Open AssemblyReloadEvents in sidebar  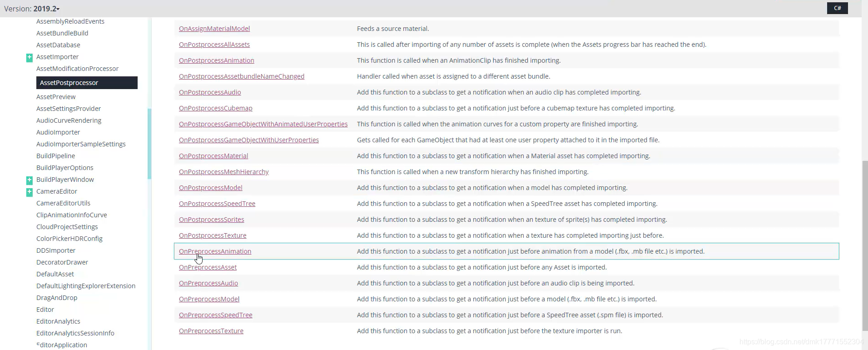tap(70, 21)
